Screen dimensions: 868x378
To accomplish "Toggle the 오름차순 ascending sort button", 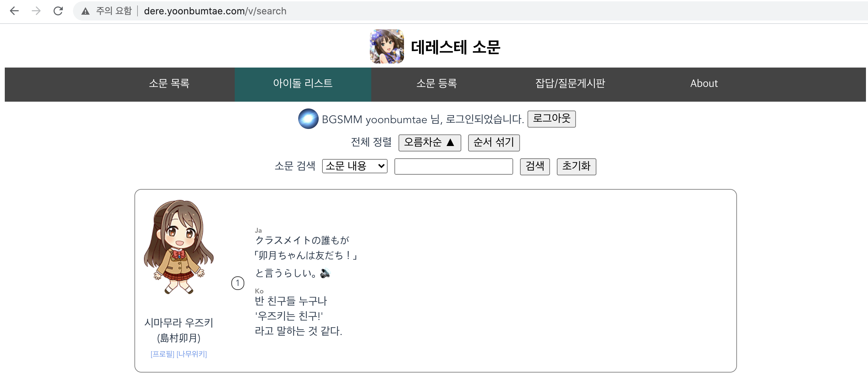I will click(x=429, y=142).
